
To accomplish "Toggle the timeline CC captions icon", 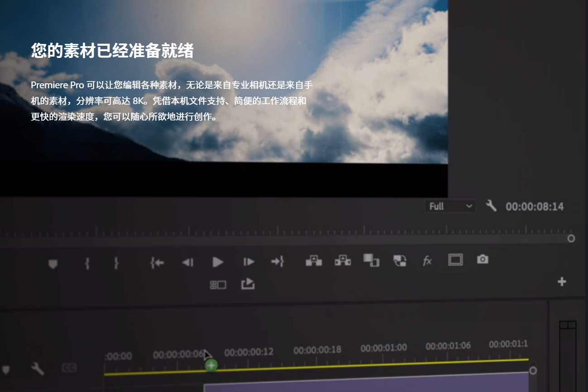I will coord(69,368).
